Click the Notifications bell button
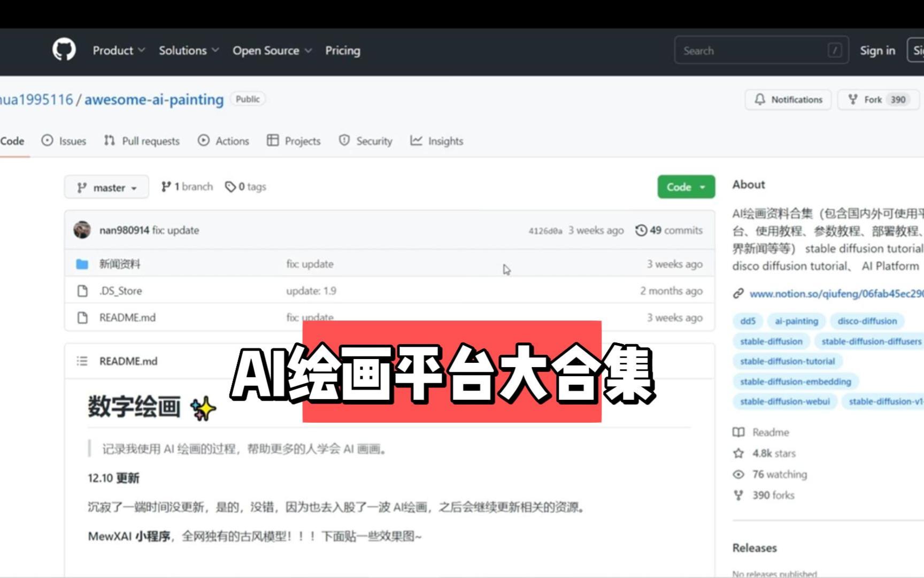The width and height of the screenshot is (924, 578). tap(788, 100)
